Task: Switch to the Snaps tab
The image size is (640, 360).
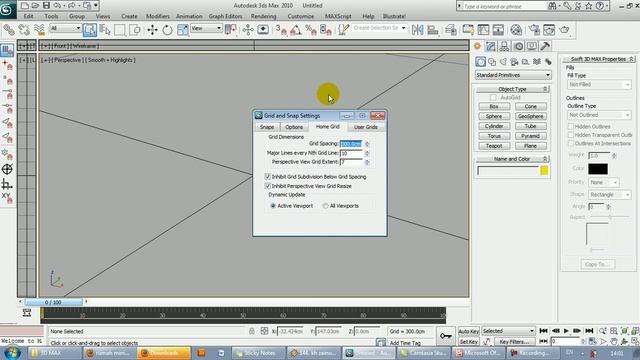Action: (x=267, y=127)
